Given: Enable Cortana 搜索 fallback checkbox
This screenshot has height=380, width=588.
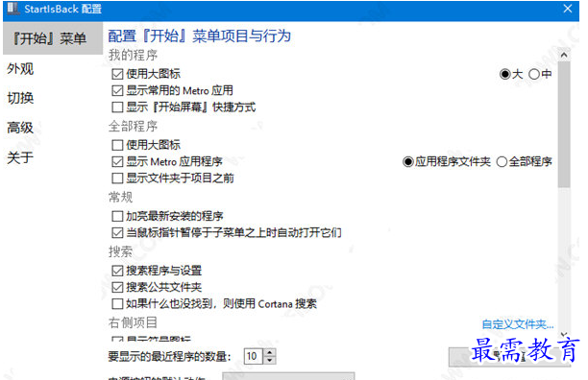Looking at the screenshot, I should pos(117,303).
